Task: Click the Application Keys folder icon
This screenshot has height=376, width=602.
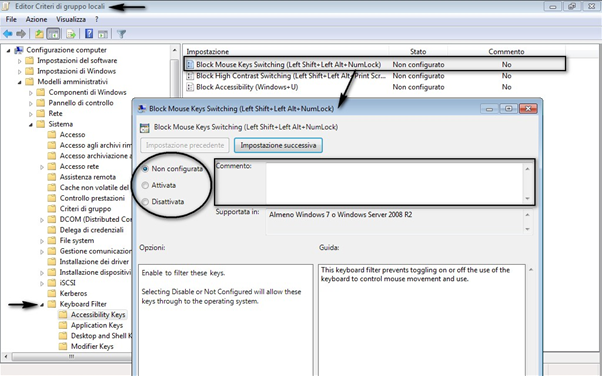Action: (x=63, y=325)
